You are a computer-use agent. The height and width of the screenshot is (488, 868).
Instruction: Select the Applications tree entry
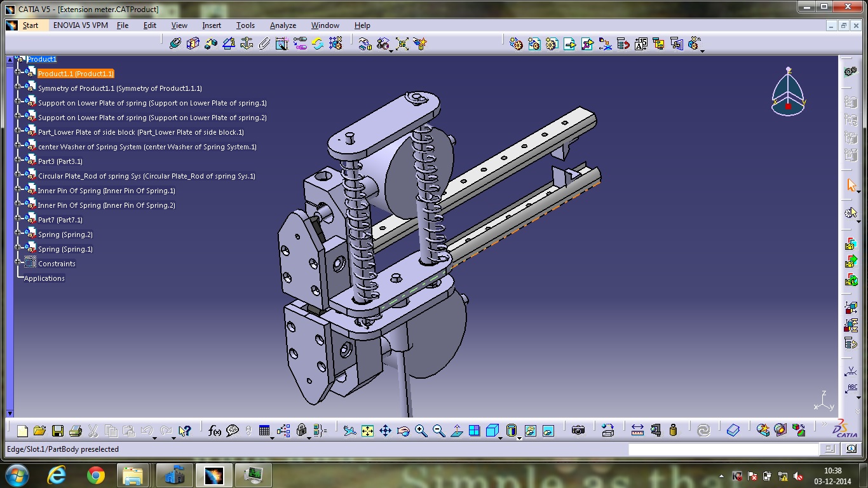pyautogui.click(x=44, y=278)
